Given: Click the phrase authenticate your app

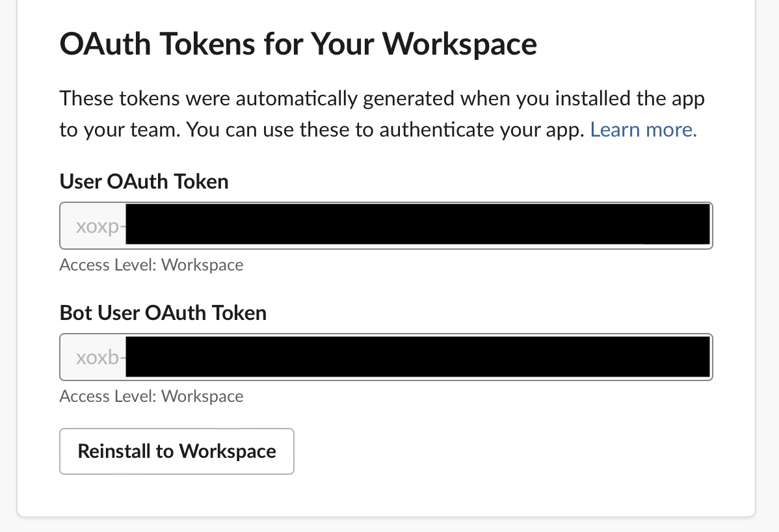Looking at the screenshot, I should click(x=482, y=129).
